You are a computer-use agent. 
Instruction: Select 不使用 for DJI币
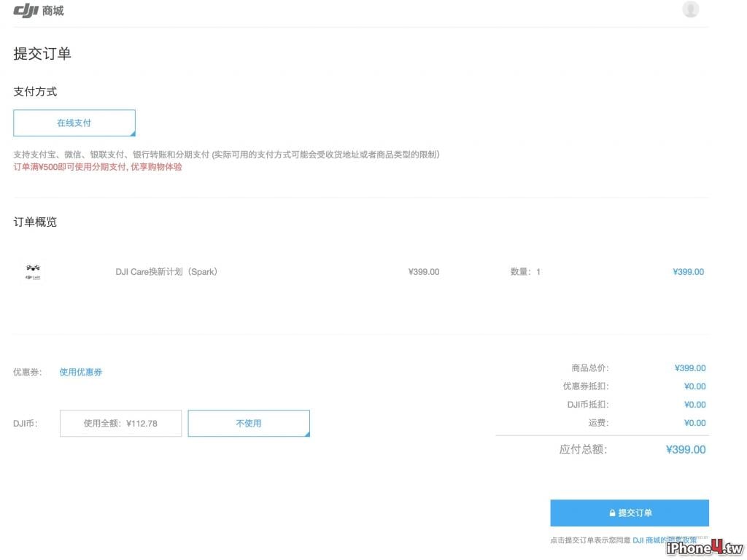click(249, 424)
